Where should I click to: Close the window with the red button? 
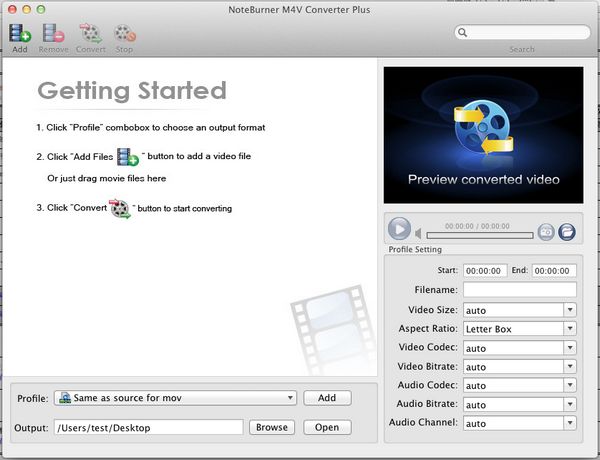point(12,9)
